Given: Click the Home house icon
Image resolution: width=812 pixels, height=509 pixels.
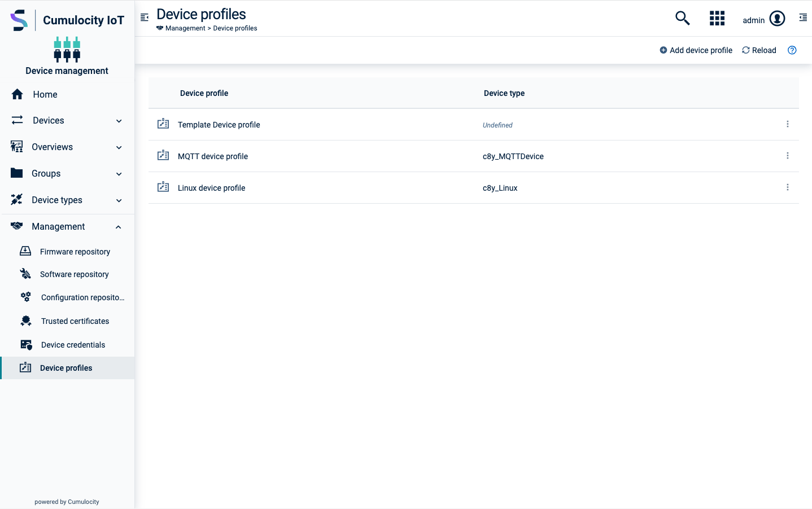Looking at the screenshot, I should (x=18, y=94).
